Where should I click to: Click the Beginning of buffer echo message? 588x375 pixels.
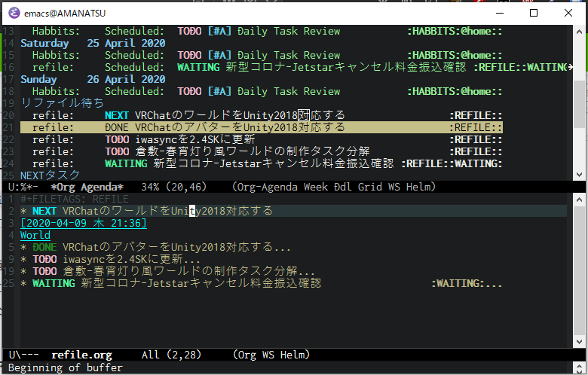tap(66, 368)
